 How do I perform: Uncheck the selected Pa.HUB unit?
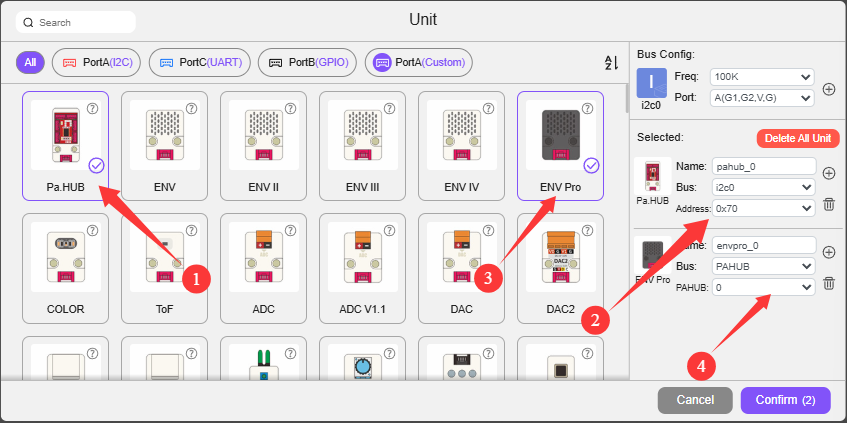[96, 165]
